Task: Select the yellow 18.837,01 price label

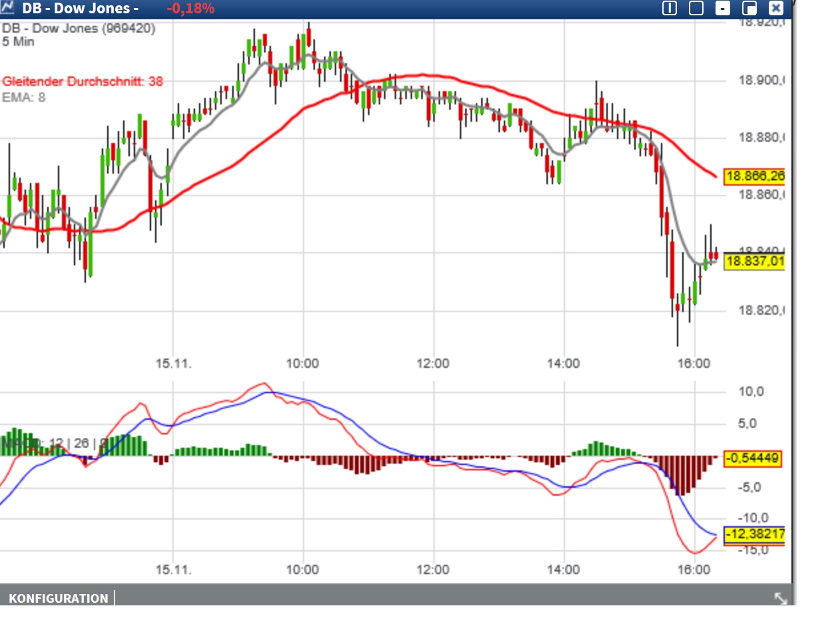Action: coord(753,263)
